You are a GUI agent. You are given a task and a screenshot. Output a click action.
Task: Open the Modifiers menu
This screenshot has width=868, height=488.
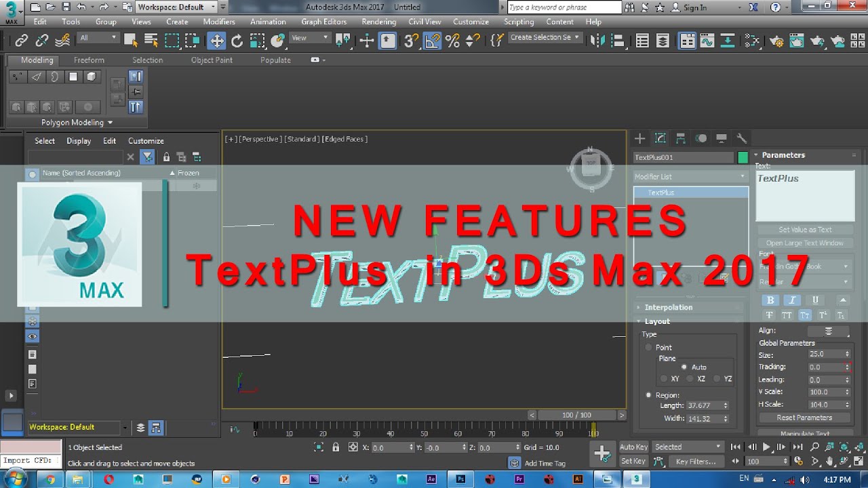pyautogui.click(x=219, y=22)
